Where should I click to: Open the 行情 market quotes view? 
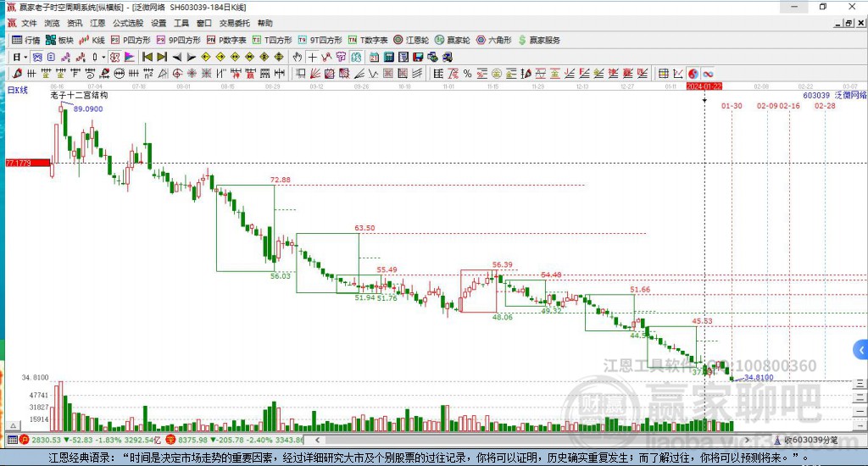pos(26,40)
